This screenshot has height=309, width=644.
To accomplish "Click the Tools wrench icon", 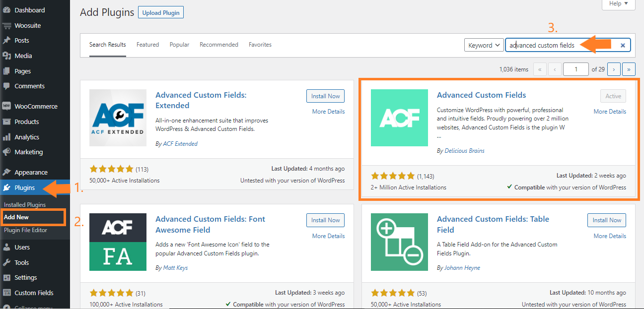I will pyautogui.click(x=7, y=262).
